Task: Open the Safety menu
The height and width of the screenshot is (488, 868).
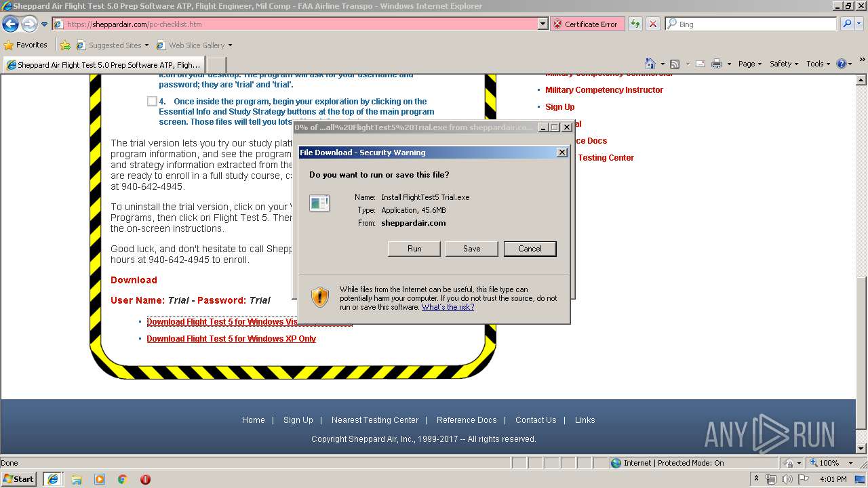Action: pos(785,64)
